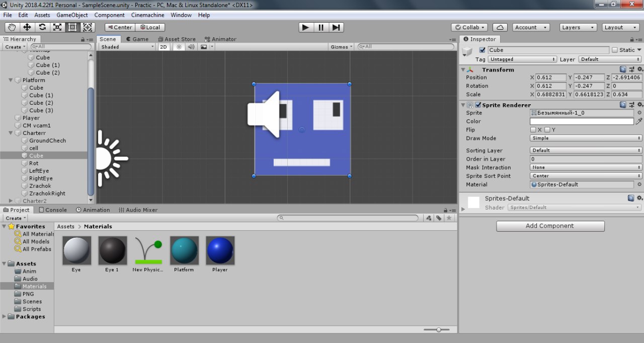644x343 pixels.
Task: Select the Rotate tool
Action: (42, 27)
